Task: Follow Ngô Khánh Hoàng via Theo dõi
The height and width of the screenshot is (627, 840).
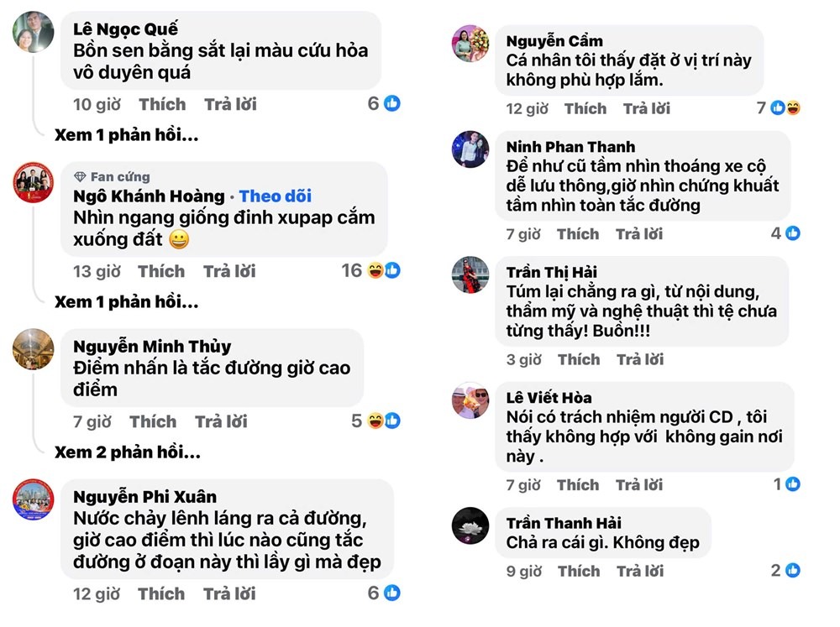Action: pyautogui.click(x=275, y=196)
